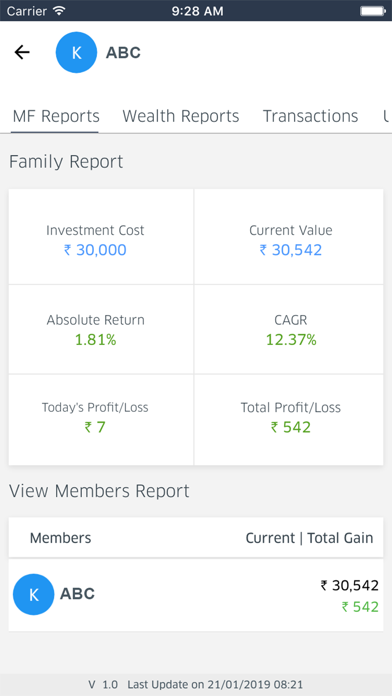Tap Today's Profit/Loss tile

coord(101,420)
